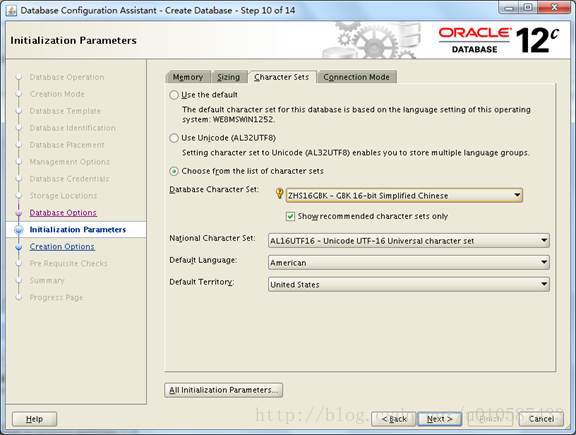The image size is (576, 435).
Task: Click the Default Language label
Action: (203, 260)
